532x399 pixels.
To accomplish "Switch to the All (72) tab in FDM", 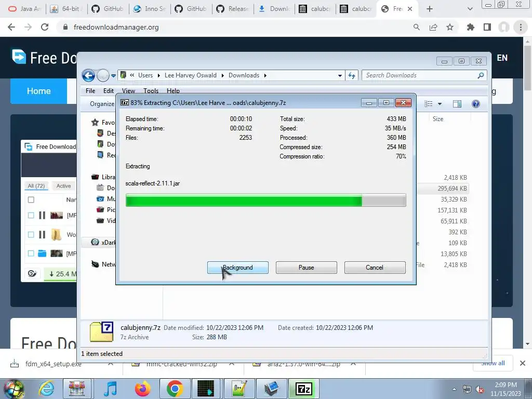I will click(36, 186).
